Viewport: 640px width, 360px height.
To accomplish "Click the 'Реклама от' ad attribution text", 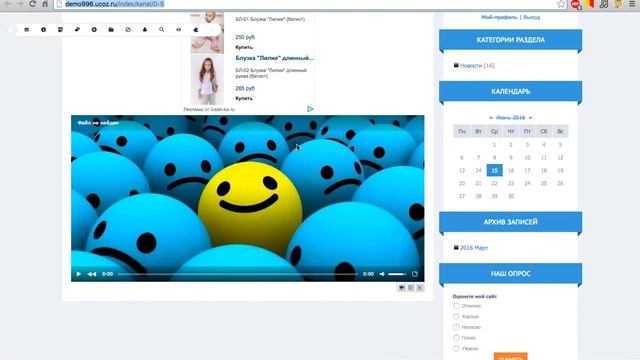I will click(209, 109).
